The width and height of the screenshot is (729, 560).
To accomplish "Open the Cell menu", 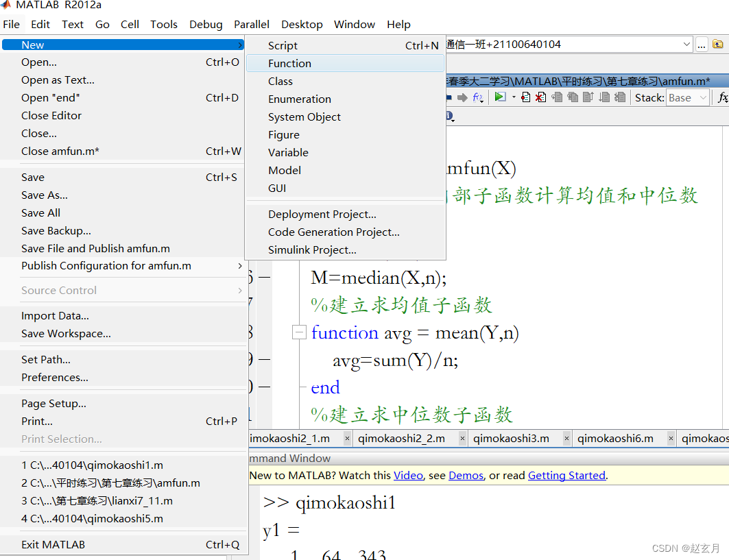I will (x=130, y=24).
